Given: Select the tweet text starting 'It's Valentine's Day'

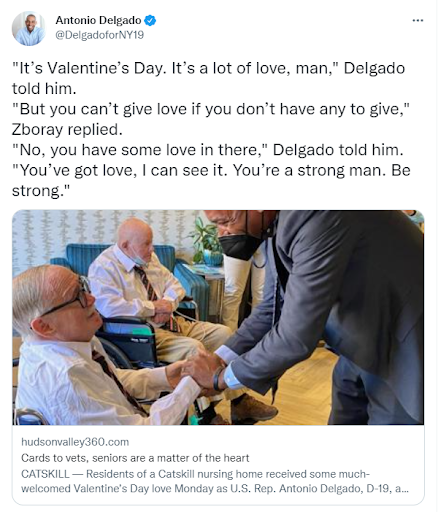Looking at the screenshot, I should pyautogui.click(x=209, y=78).
